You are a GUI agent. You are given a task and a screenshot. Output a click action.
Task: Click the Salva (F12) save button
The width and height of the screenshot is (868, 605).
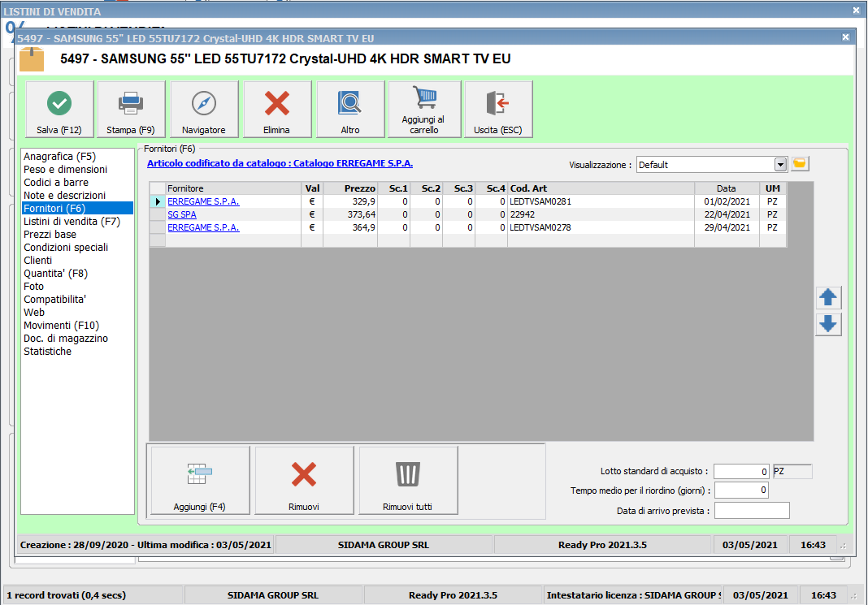59,109
